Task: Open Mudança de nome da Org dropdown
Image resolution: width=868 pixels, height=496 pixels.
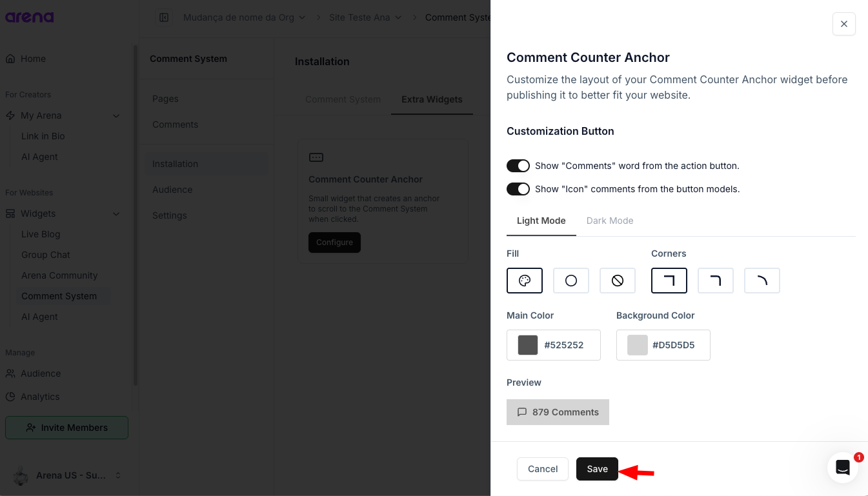Action: [x=245, y=17]
